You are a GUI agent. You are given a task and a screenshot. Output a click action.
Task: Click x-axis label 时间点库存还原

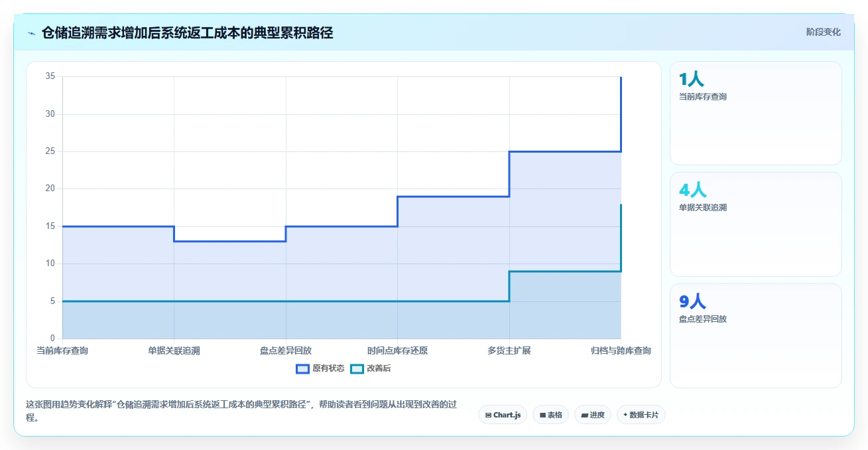click(397, 350)
